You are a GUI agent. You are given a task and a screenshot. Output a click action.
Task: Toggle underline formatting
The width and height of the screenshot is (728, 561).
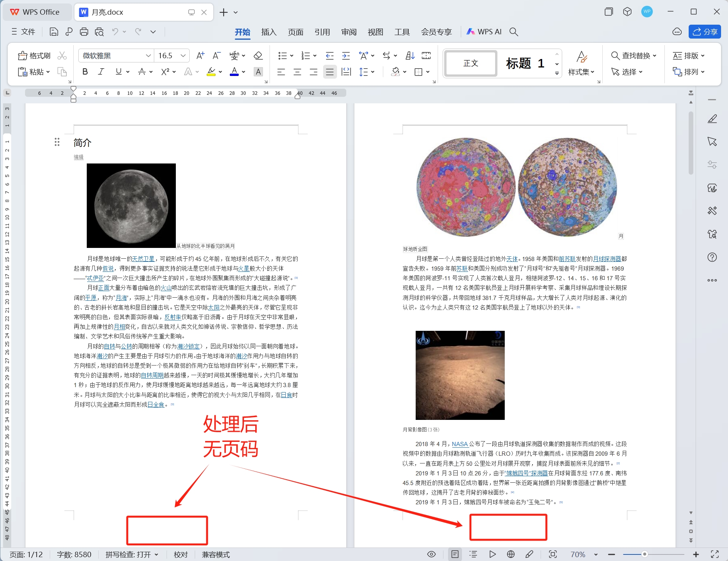point(118,72)
